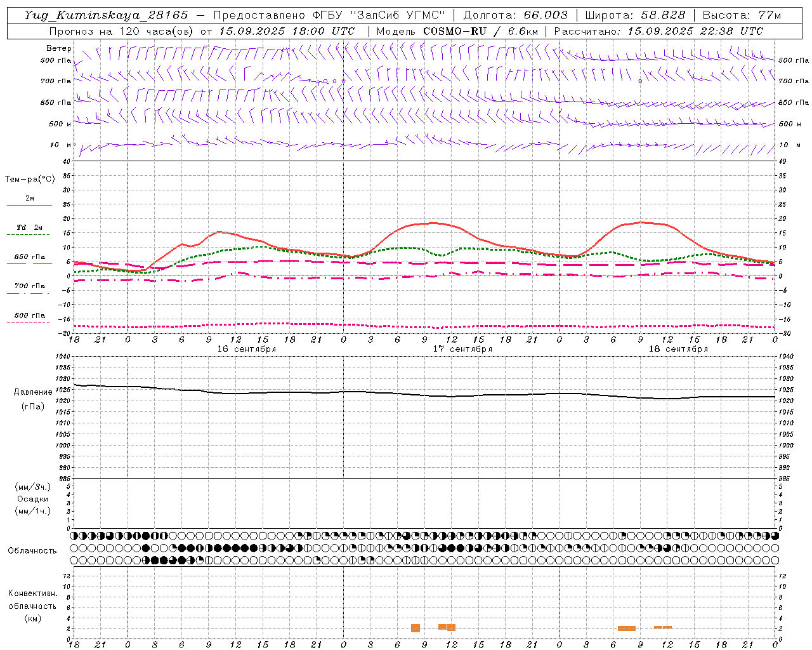
Task: Click the Облачность row label
Action: click(x=32, y=550)
